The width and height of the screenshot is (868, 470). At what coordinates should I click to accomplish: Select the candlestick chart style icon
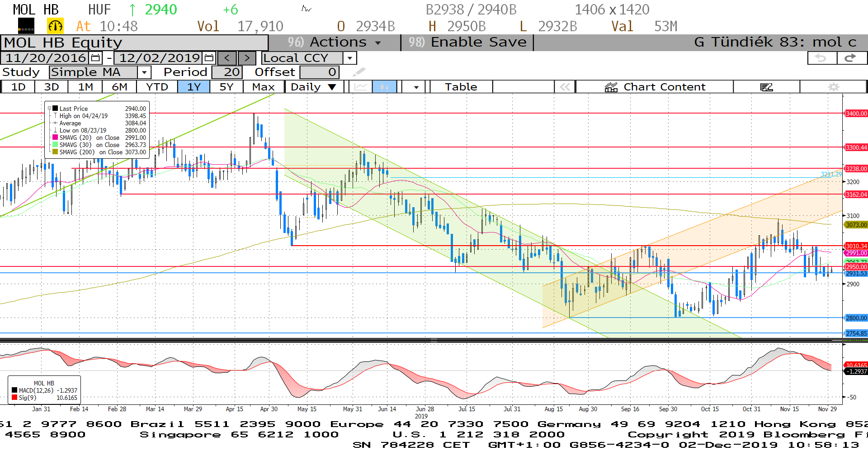pyautogui.click(x=384, y=87)
